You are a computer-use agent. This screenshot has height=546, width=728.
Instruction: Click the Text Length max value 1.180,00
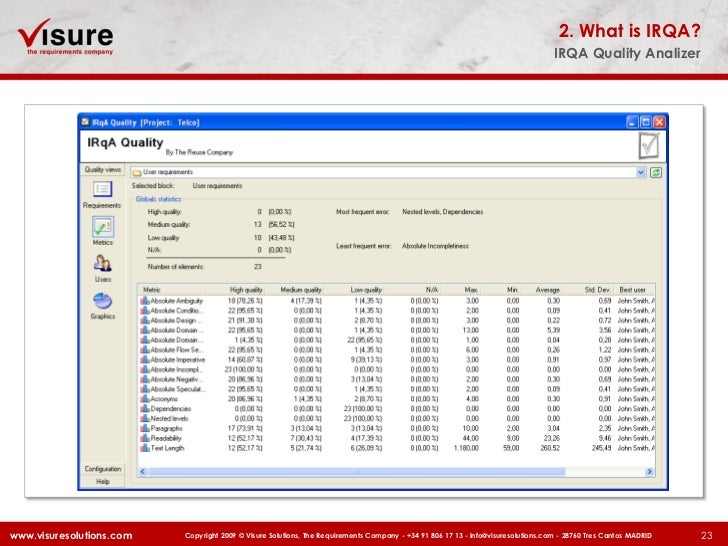click(466, 448)
